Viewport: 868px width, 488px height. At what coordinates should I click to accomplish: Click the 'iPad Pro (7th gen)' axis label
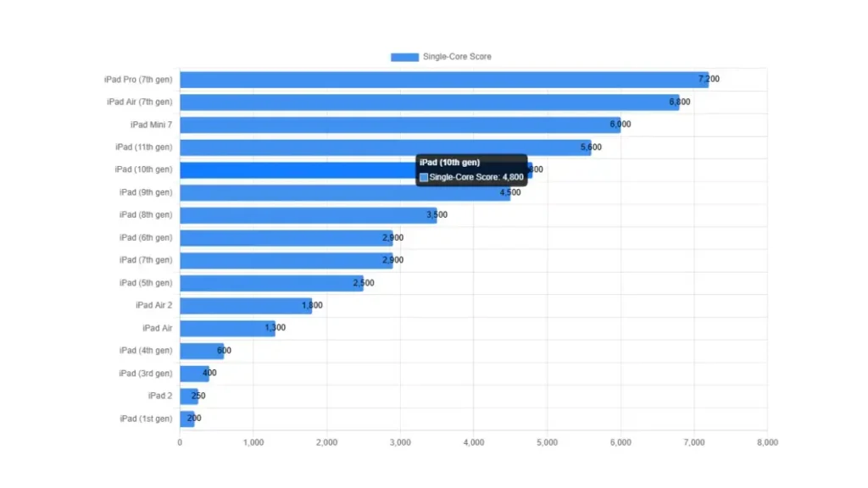[138, 80]
